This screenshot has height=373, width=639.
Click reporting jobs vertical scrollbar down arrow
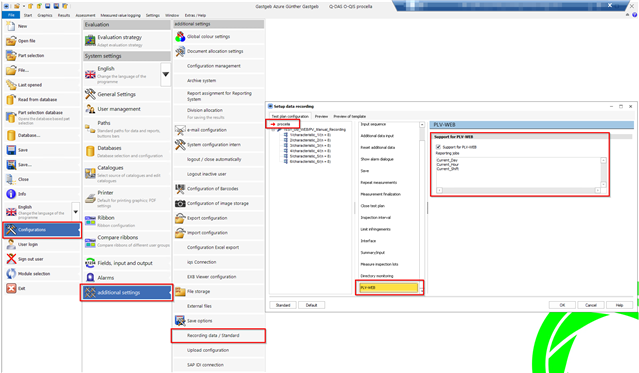[x=604, y=185]
